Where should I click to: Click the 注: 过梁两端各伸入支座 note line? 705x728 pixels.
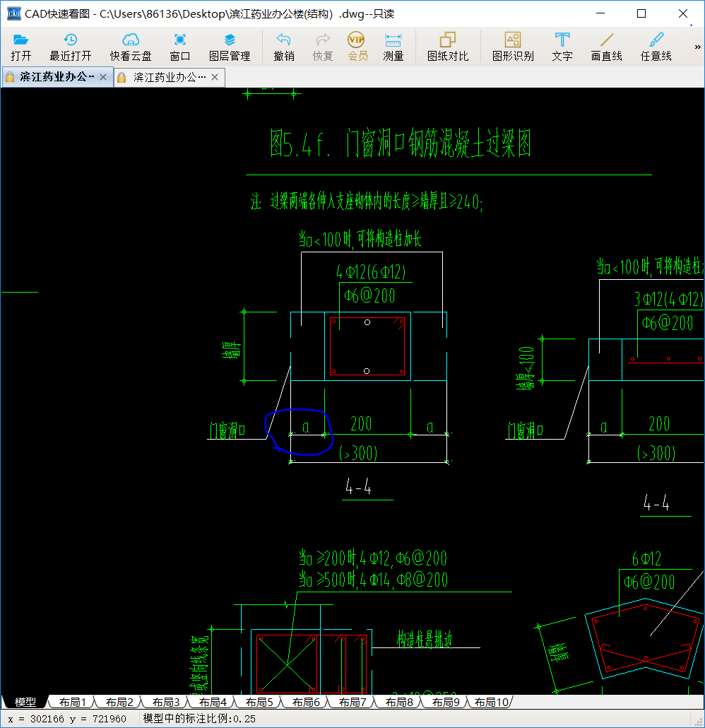click(367, 201)
